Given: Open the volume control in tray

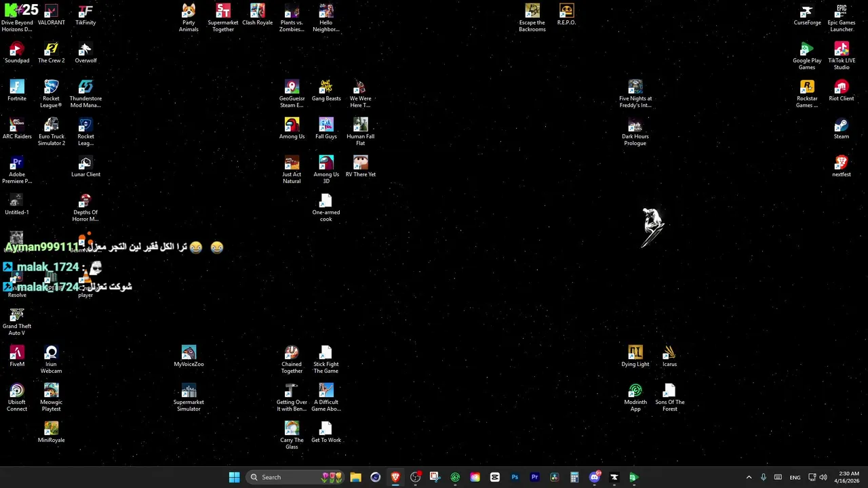Looking at the screenshot, I should tap(823, 477).
